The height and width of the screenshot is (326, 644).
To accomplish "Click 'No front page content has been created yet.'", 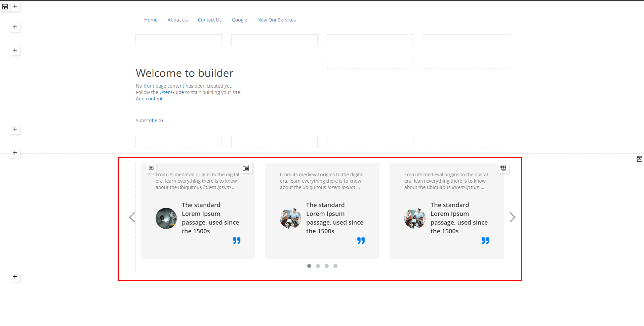I will point(184,86).
